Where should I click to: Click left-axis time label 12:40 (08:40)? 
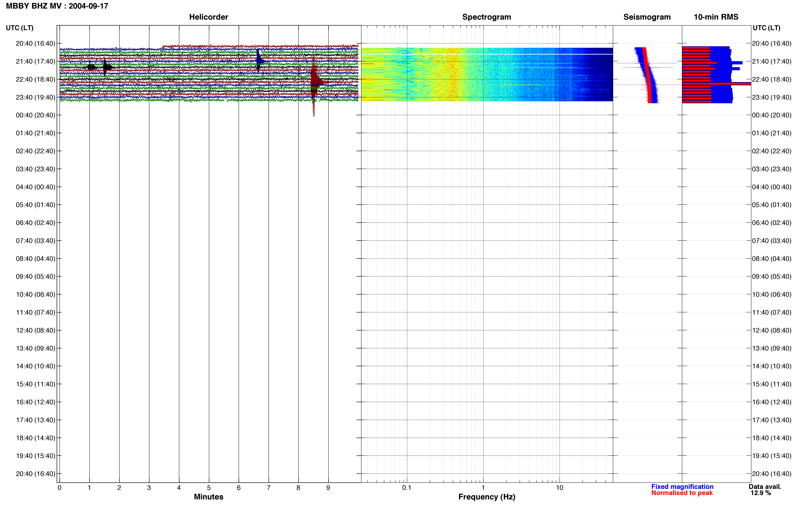(36, 330)
